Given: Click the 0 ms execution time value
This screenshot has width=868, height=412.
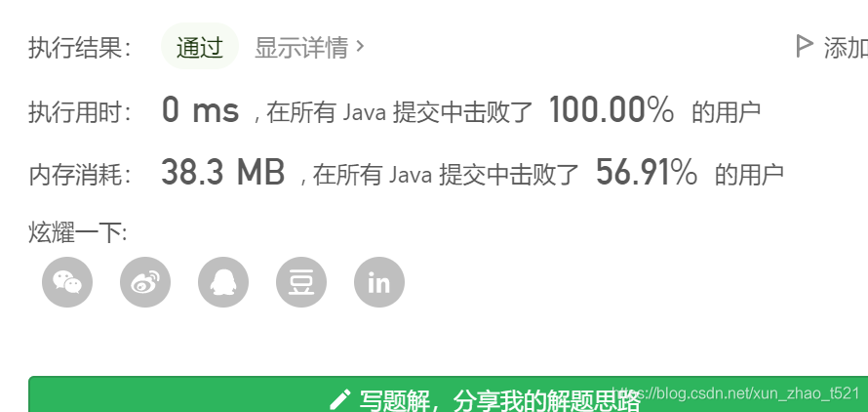Looking at the screenshot, I should [x=200, y=109].
